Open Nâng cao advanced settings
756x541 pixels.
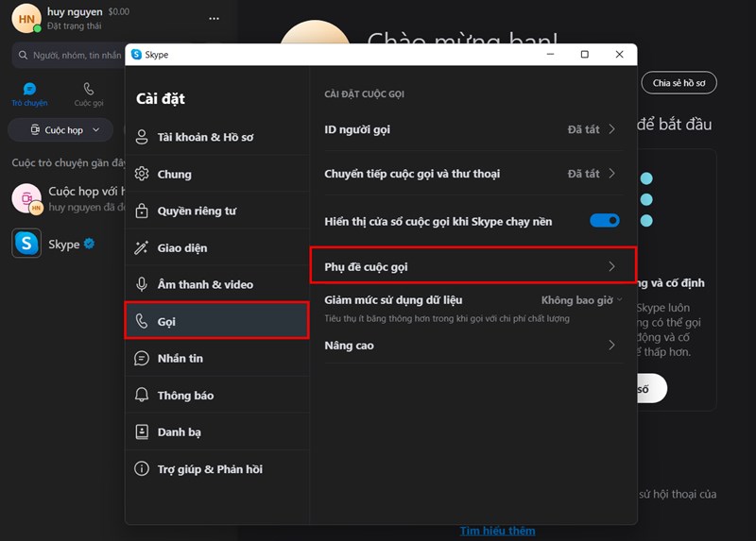tap(473, 346)
